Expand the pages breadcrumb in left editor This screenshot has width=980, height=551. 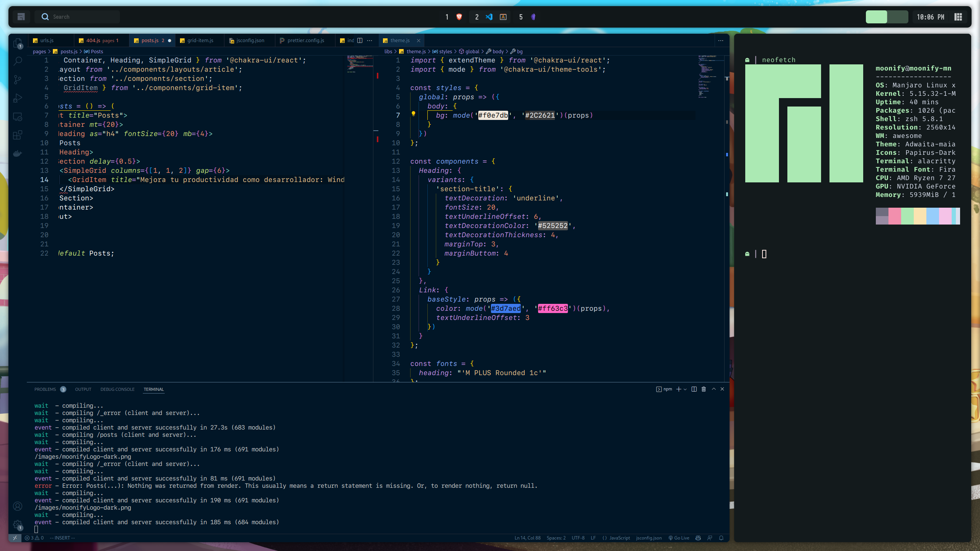[39, 51]
